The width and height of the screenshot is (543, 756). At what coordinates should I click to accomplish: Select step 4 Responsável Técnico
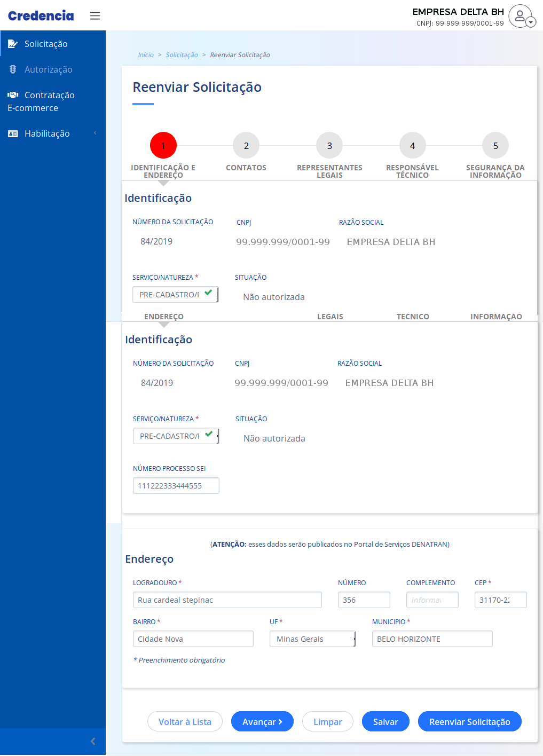tap(412, 146)
